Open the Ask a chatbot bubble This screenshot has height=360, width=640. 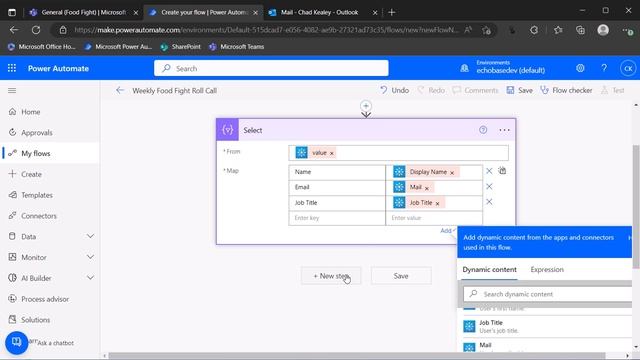pos(17,342)
